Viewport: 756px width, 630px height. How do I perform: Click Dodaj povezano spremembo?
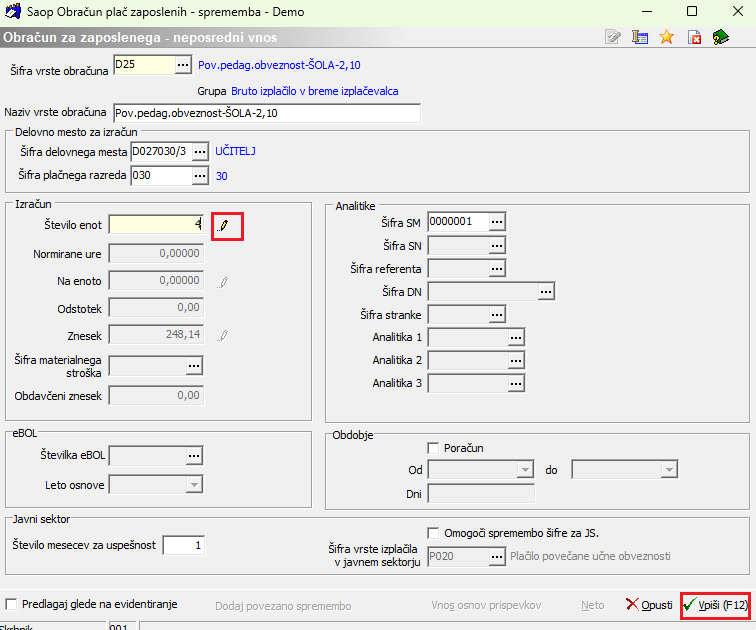tap(283, 606)
